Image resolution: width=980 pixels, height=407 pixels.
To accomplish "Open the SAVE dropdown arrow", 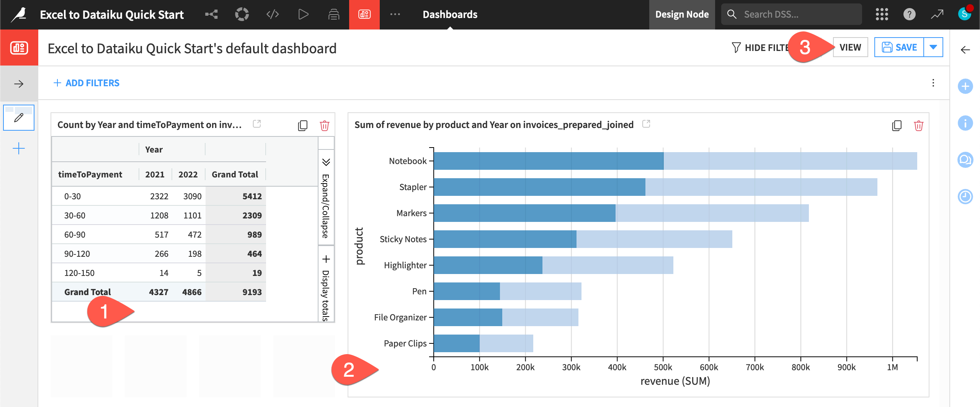I will (933, 48).
